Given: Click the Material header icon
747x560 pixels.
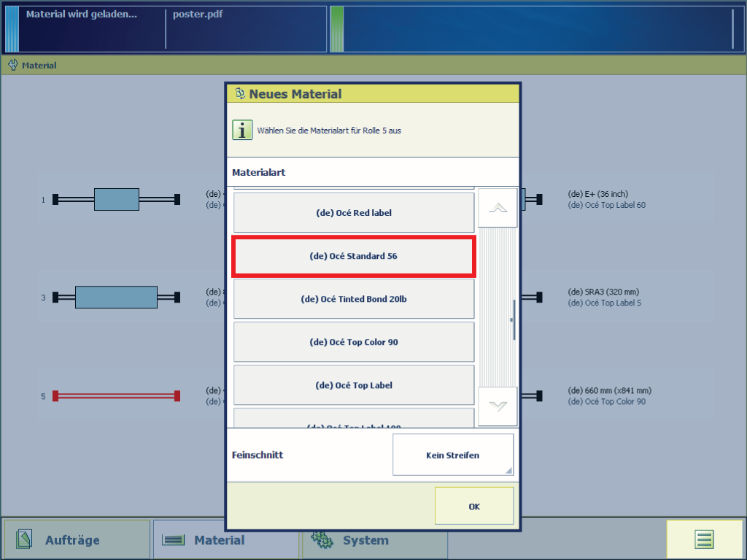Looking at the screenshot, I should pos(13,65).
